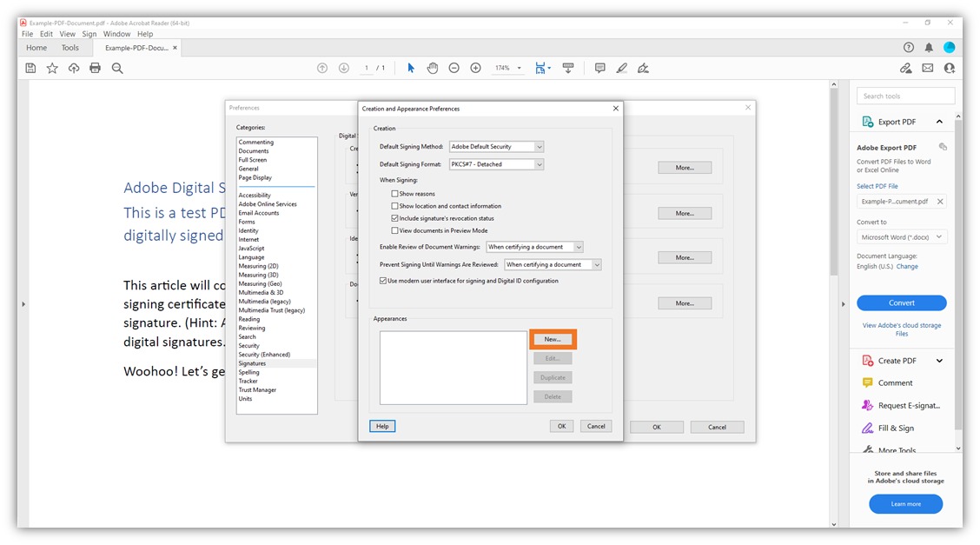Click Cancel in the Preferences window
Viewport: 980px width, 545px height.
pyautogui.click(x=717, y=428)
